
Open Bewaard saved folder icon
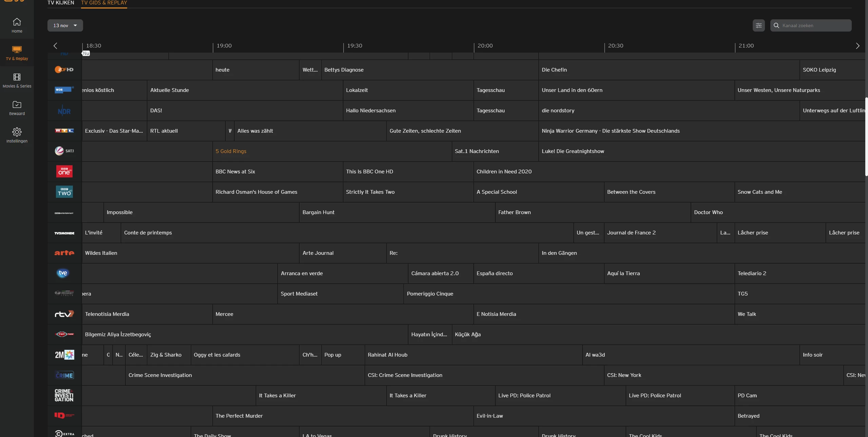pyautogui.click(x=17, y=105)
